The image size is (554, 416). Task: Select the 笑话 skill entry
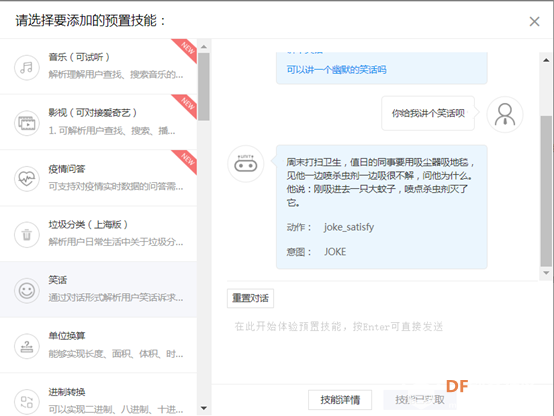tap(98, 289)
